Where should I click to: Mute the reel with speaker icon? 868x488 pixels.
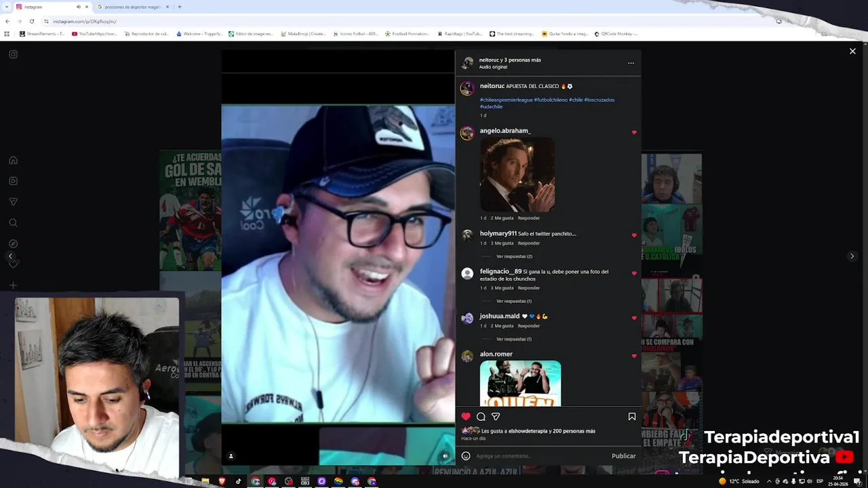coord(445,456)
